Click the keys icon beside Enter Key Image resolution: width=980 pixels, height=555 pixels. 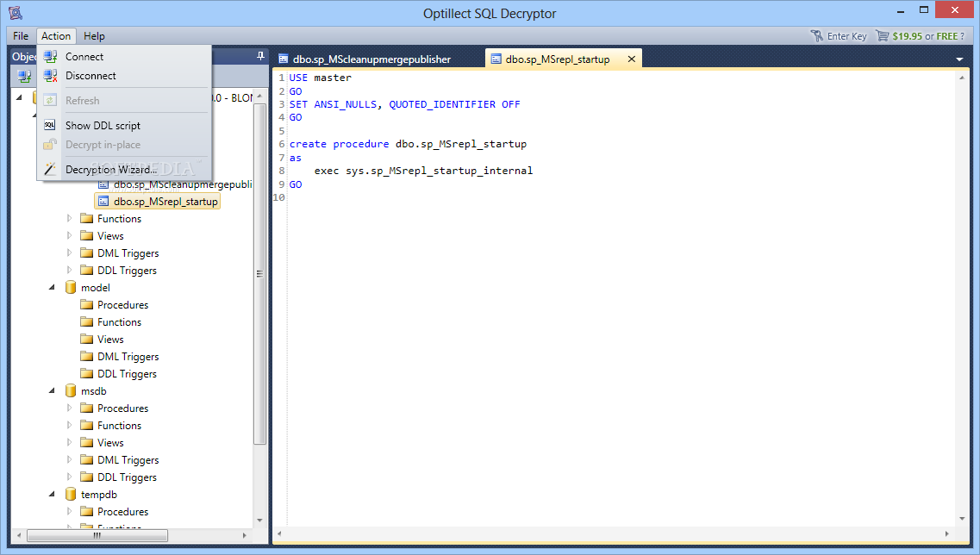(x=817, y=35)
